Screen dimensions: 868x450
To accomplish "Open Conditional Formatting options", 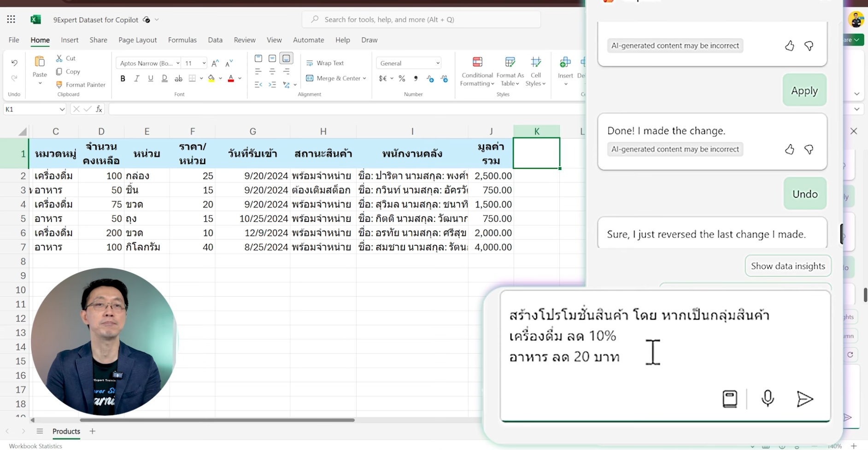I will coord(477,71).
